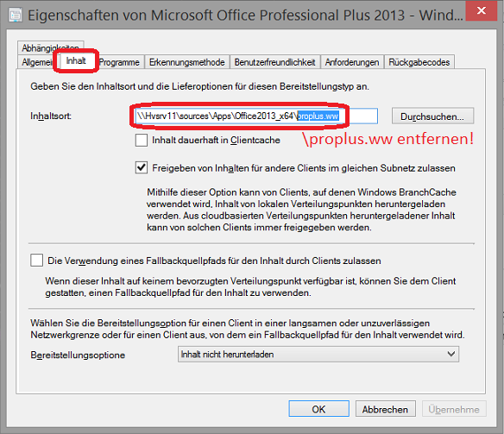Screen dimensions: 504x434
Task: Click the Abbrechen button
Action: [x=385, y=409]
